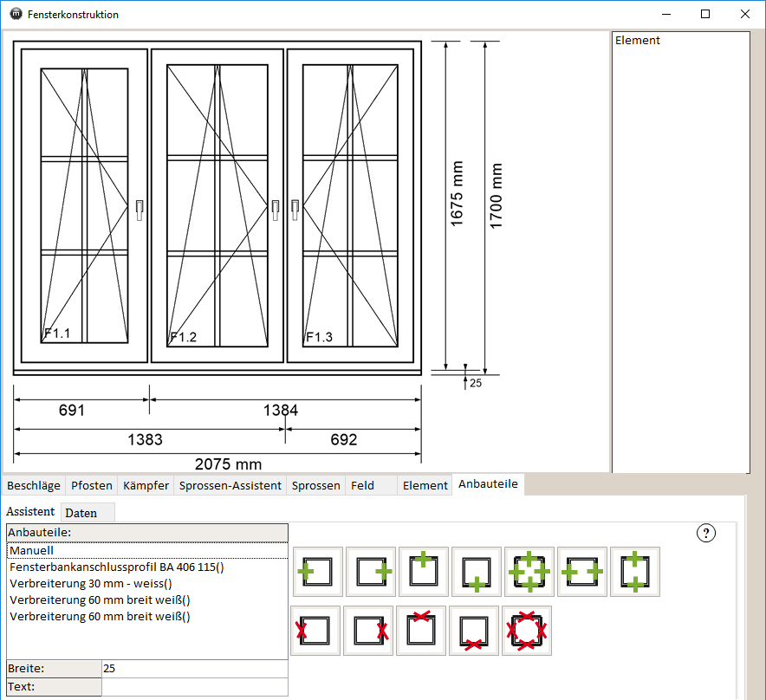Add attachment part on top
Image resolution: width=766 pixels, height=700 pixels.
point(424,572)
